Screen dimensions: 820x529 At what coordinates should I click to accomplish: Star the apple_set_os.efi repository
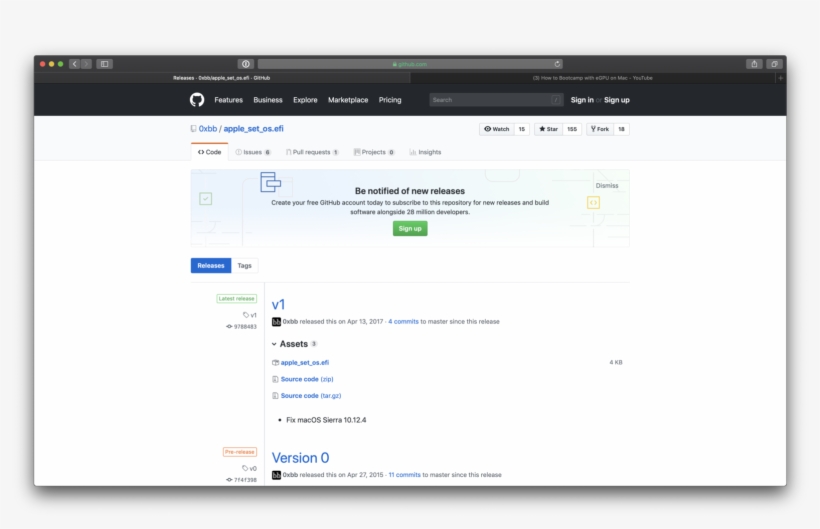(549, 129)
